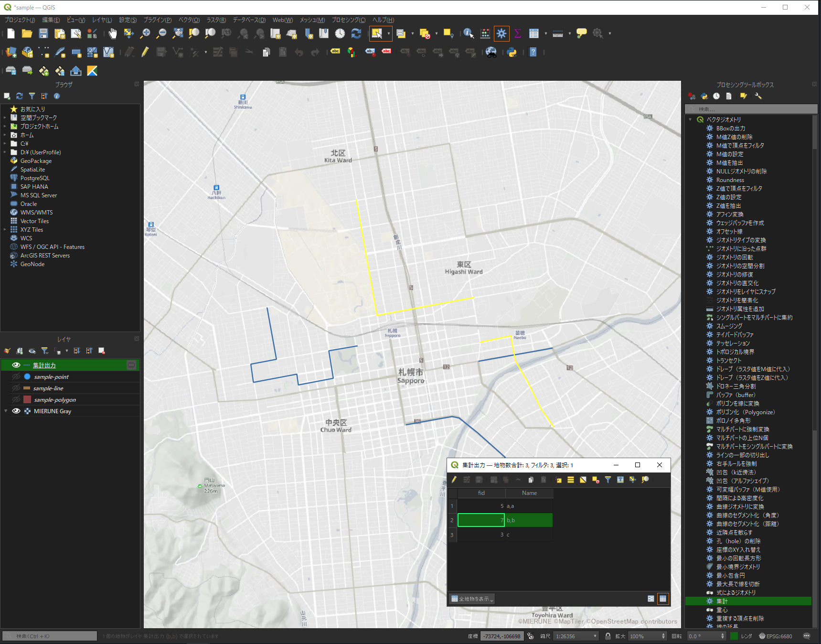This screenshot has height=644, width=821.
Task: Open the ヘルプ menu
Action: (384, 20)
